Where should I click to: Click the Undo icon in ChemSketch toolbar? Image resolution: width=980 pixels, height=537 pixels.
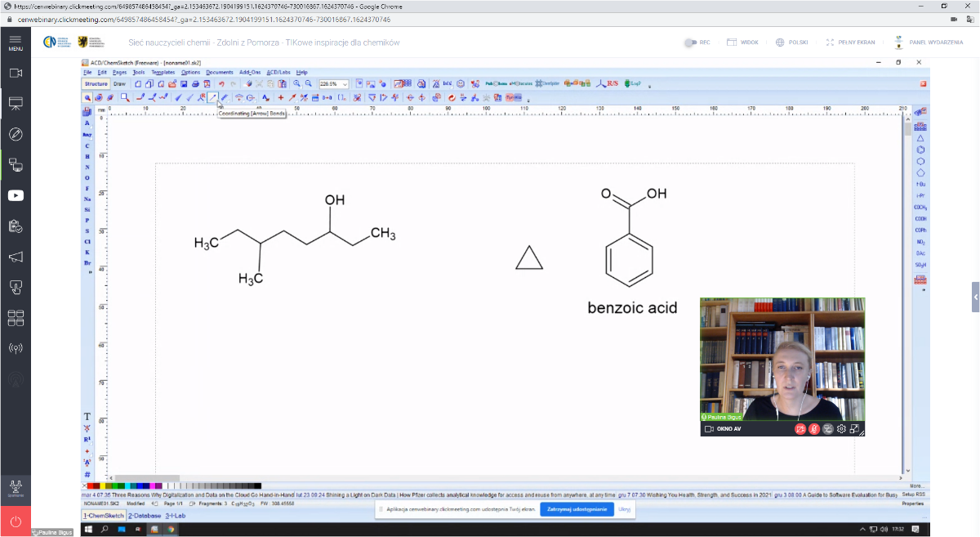tap(221, 83)
